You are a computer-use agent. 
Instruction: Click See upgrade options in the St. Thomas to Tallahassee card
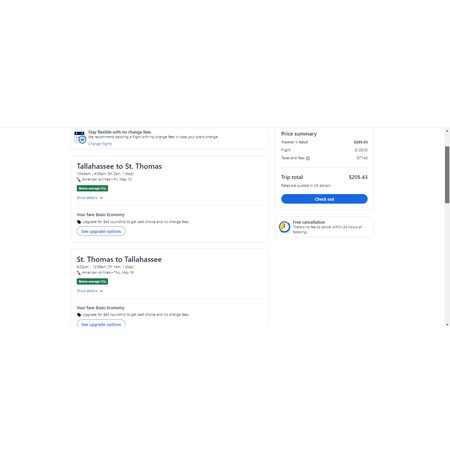point(101,324)
